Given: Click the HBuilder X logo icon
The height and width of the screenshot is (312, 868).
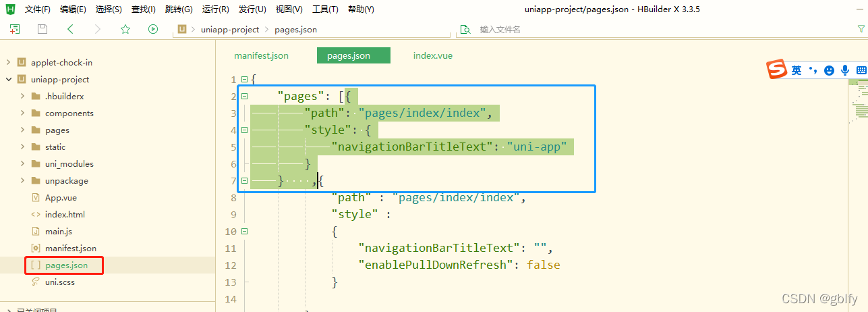Looking at the screenshot, I should [10, 9].
